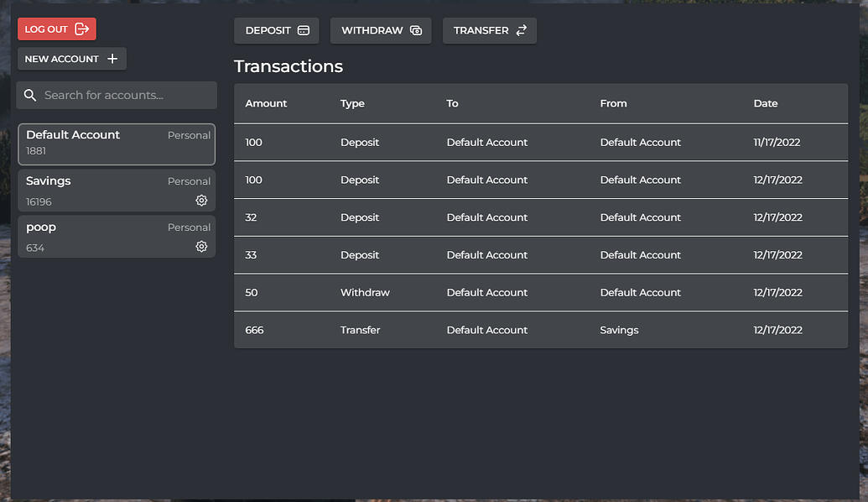Click Personal label on Savings card
Screen dimensions: 868x502
click(x=189, y=181)
